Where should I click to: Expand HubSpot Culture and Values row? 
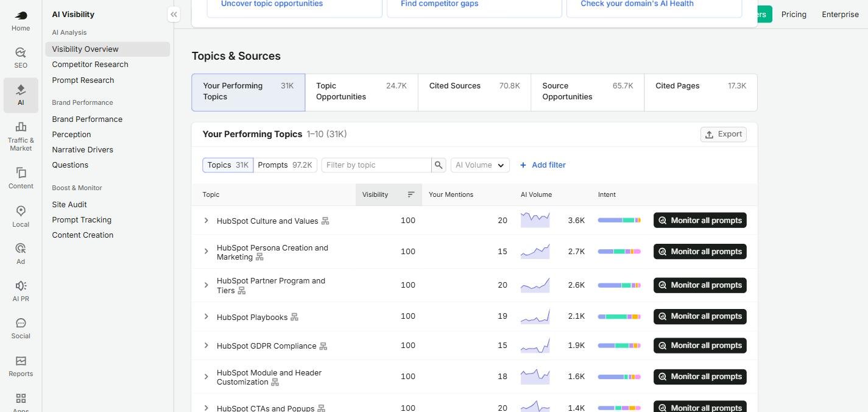pyautogui.click(x=206, y=221)
